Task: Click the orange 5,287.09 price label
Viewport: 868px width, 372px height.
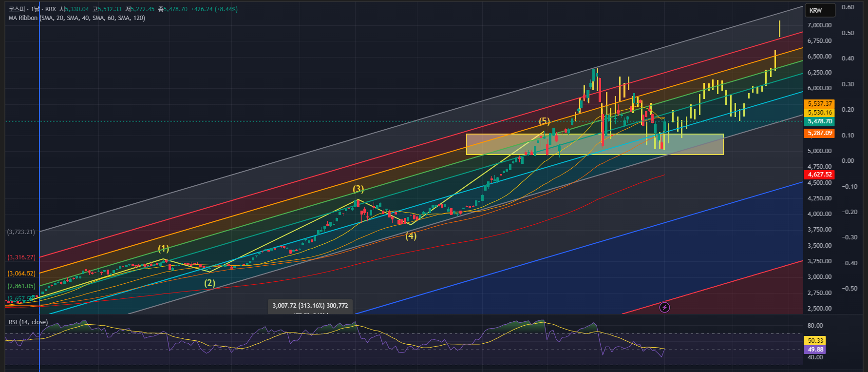Action: [x=820, y=133]
